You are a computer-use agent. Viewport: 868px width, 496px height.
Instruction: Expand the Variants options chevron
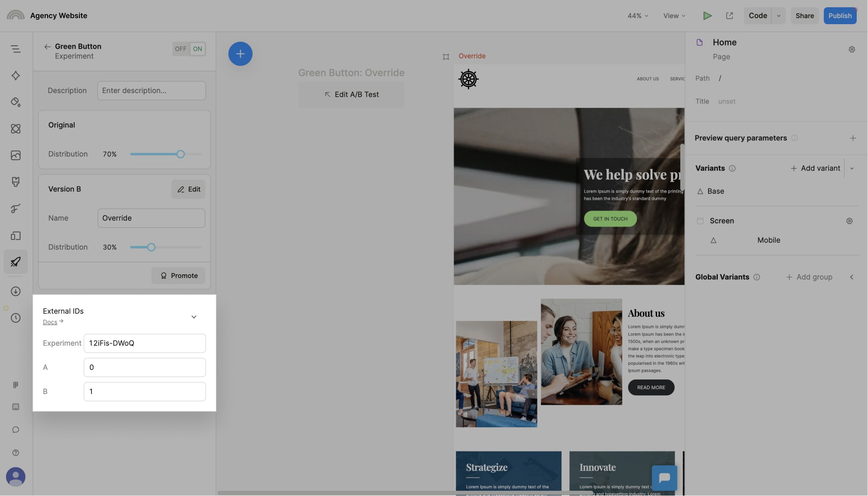(x=852, y=168)
